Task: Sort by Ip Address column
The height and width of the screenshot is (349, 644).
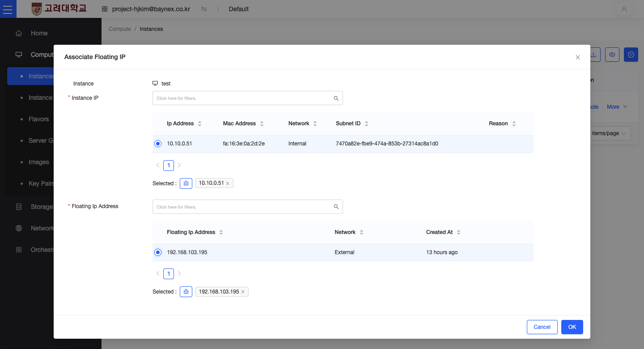Action: pyautogui.click(x=199, y=123)
